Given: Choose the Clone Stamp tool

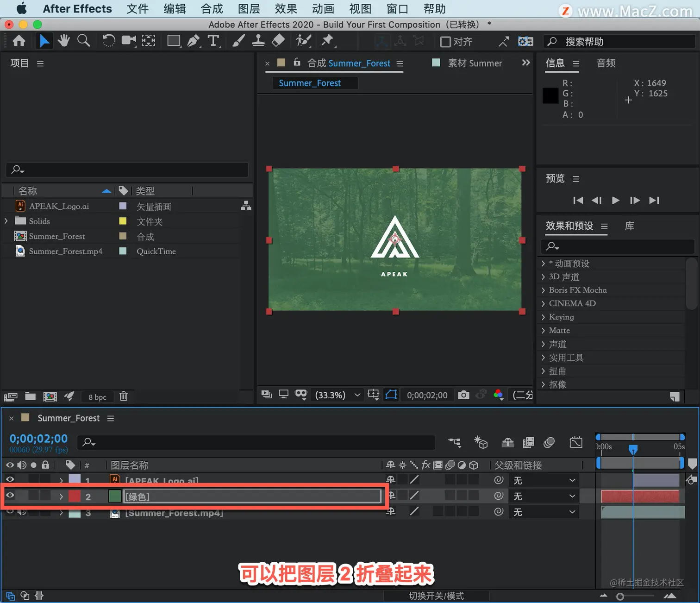Looking at the screenshot, I should coord(258,41).
